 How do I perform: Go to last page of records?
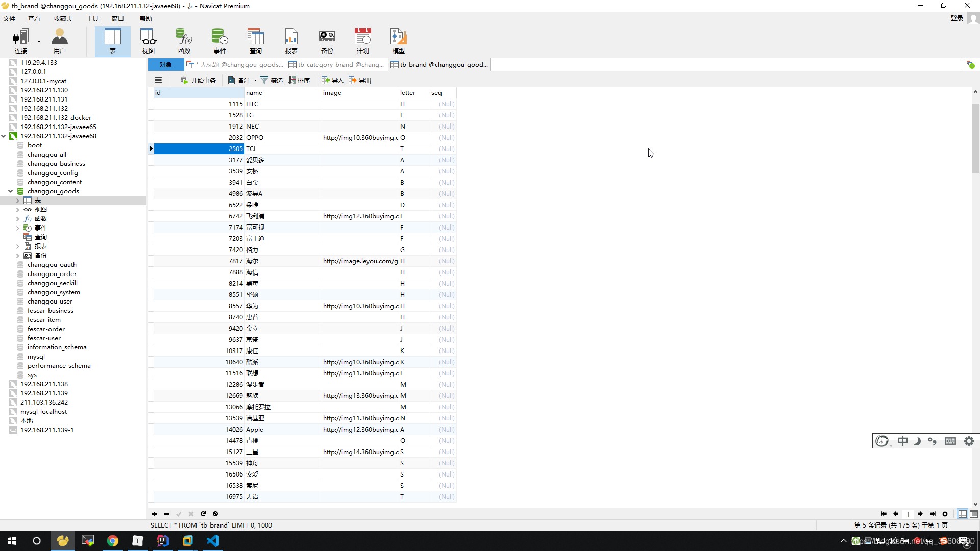[x=933, y=514]
